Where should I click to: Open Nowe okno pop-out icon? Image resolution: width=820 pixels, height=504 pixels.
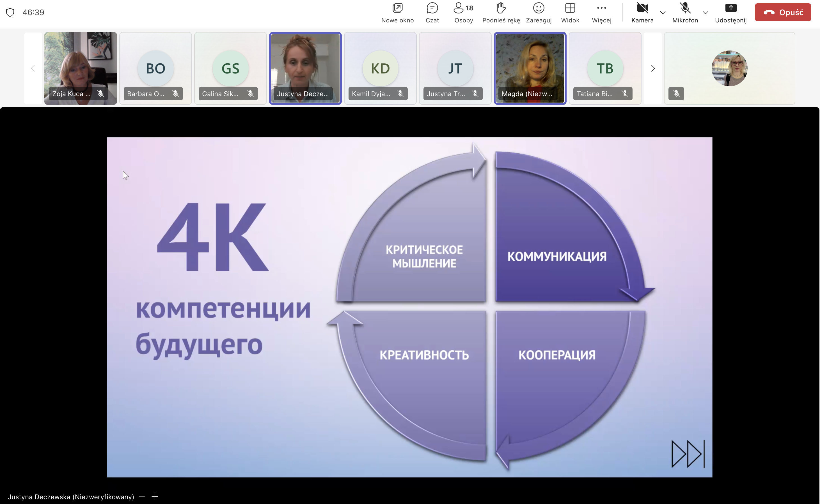(397, 8)
